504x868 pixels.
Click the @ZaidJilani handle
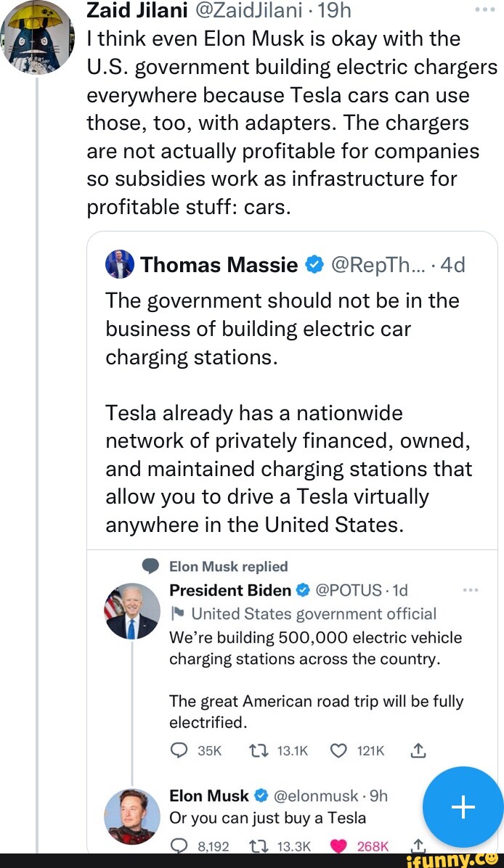[x=248, y=11]
